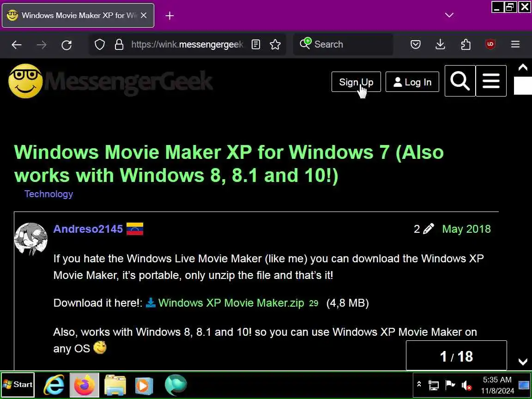This screenshot has width=532, height=399.
Task: Open Andreso2145 avatar image
Action: (x=31, y=238)
